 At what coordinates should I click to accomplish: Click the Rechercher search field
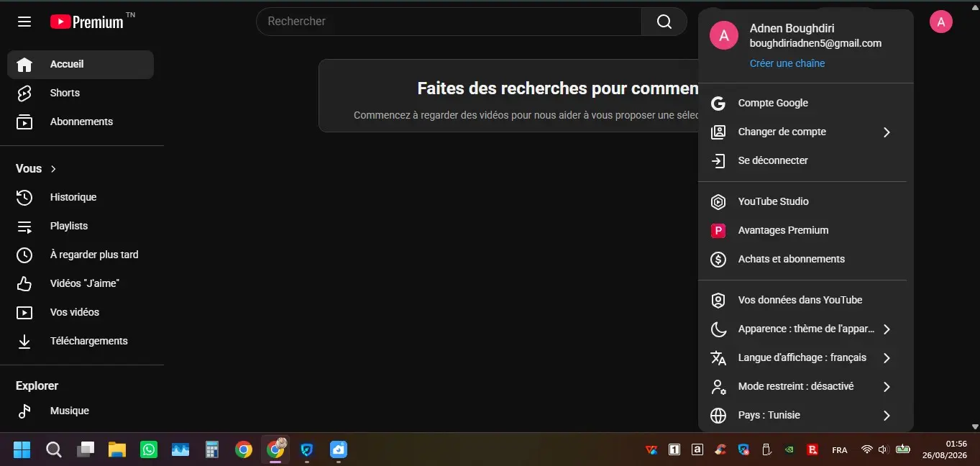tap(449, 22)
